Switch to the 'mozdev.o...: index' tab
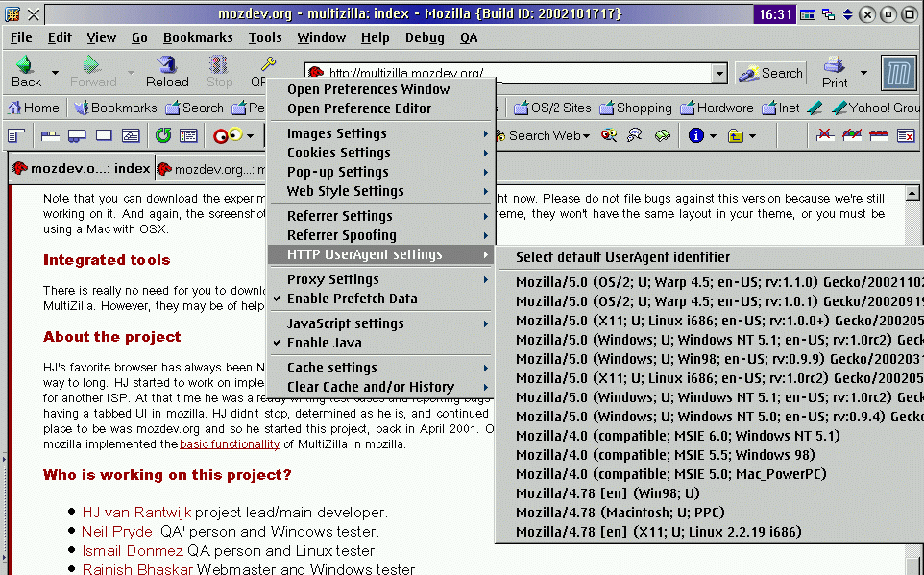This screenshot has height=575, width=924. (82, 169)
